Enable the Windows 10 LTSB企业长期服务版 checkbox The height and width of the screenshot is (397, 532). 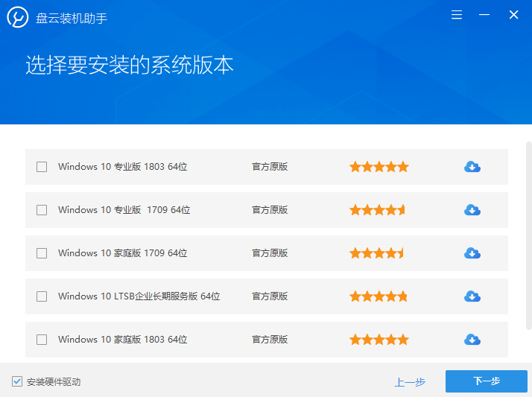click(x=42, y=296)
